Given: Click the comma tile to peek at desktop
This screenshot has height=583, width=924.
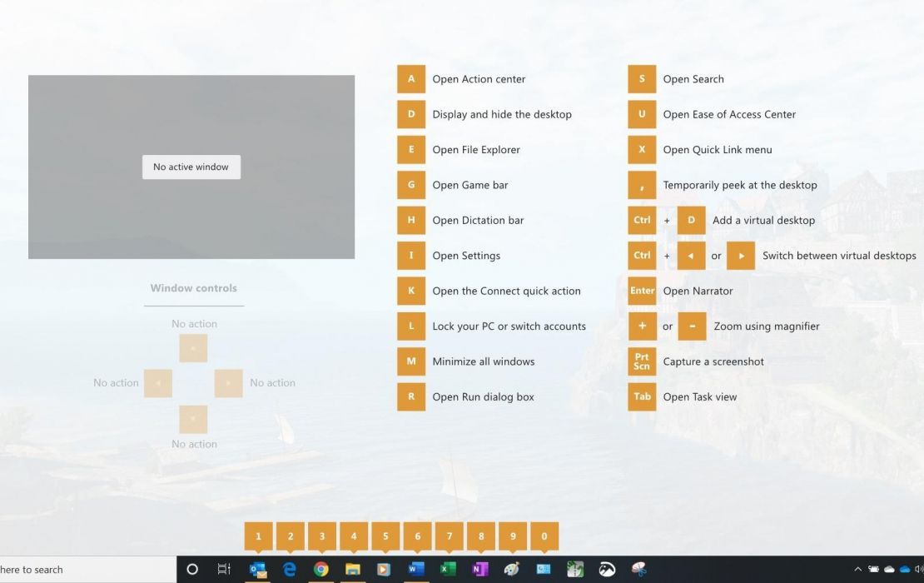Looking at the screenshot, I should pyautogui.click(x=642, y=184).
